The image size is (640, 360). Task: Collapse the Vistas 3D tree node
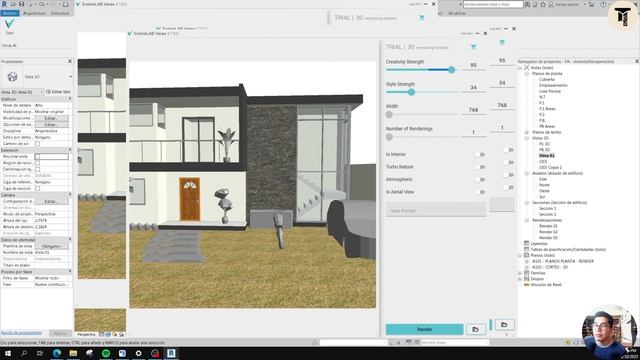pos(527,138)
